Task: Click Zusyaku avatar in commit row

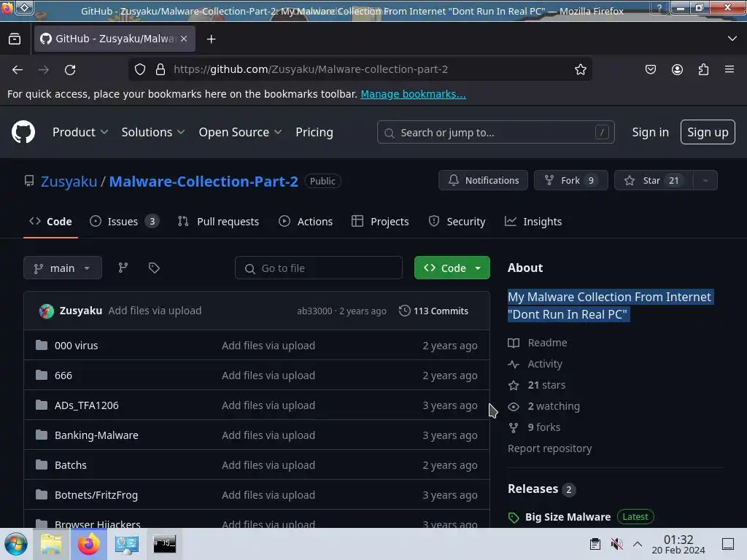Action: 46,311
